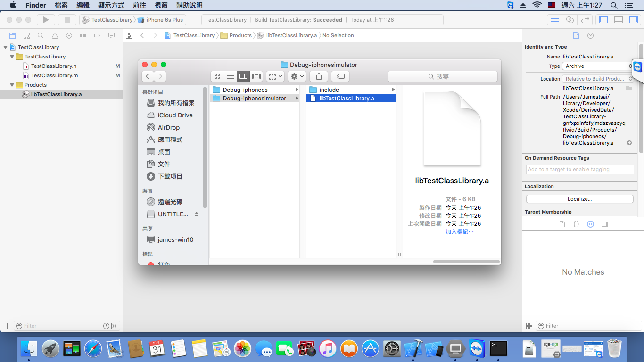Open the Find navigator magnifier icon
The height and width of the screenshot is (362, 644).
click(x=41, y=35)
